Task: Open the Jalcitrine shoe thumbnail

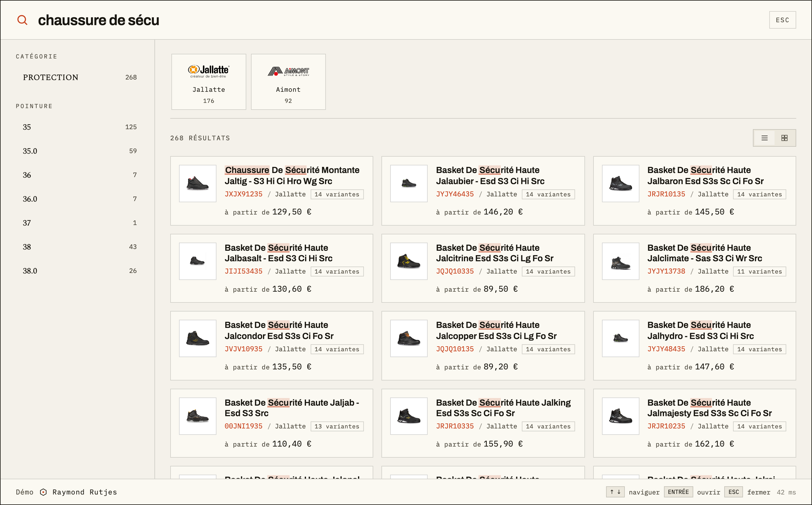Action: point(409,261)
